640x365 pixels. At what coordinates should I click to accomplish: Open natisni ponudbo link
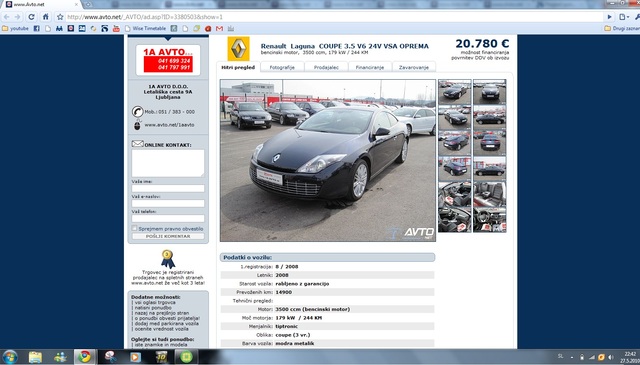(x=153, y=308)
